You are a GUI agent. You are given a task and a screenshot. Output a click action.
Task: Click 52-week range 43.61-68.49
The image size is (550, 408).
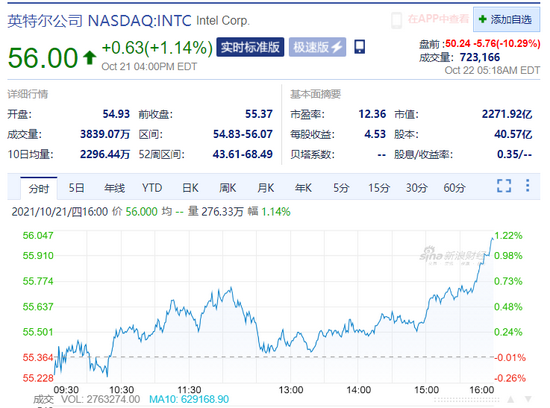point(243,154)
